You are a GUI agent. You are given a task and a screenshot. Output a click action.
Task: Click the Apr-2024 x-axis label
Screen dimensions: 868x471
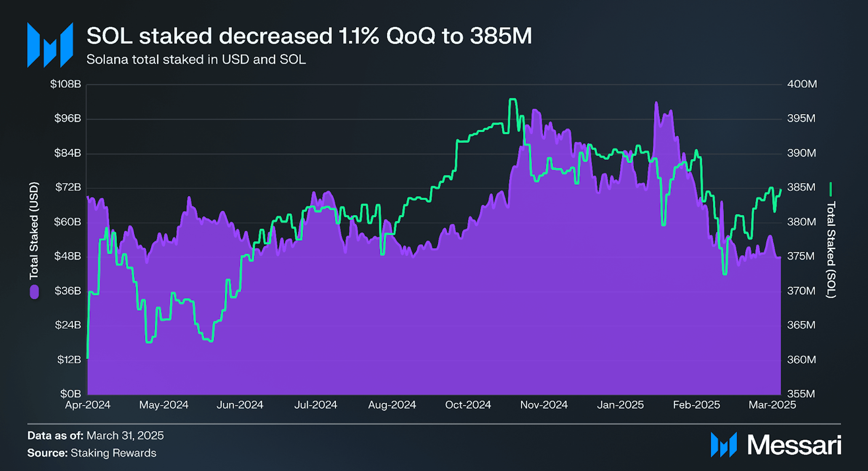tap(88, 405)
